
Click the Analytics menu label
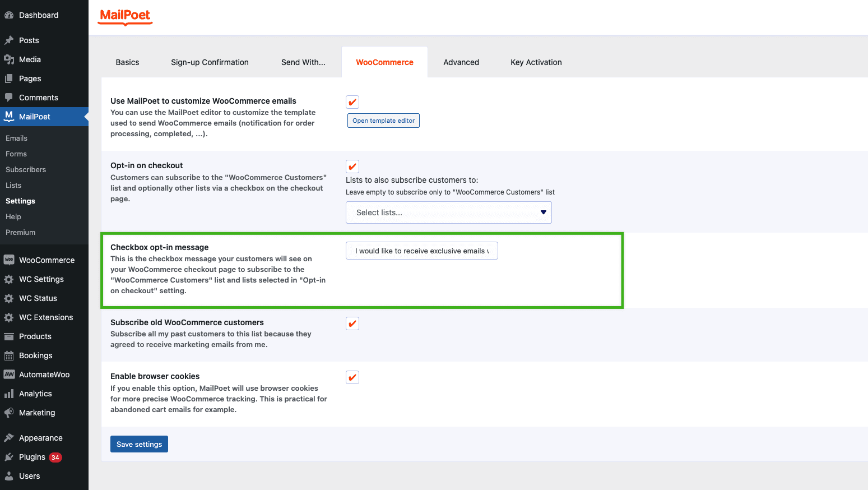[x=35, y=394]
